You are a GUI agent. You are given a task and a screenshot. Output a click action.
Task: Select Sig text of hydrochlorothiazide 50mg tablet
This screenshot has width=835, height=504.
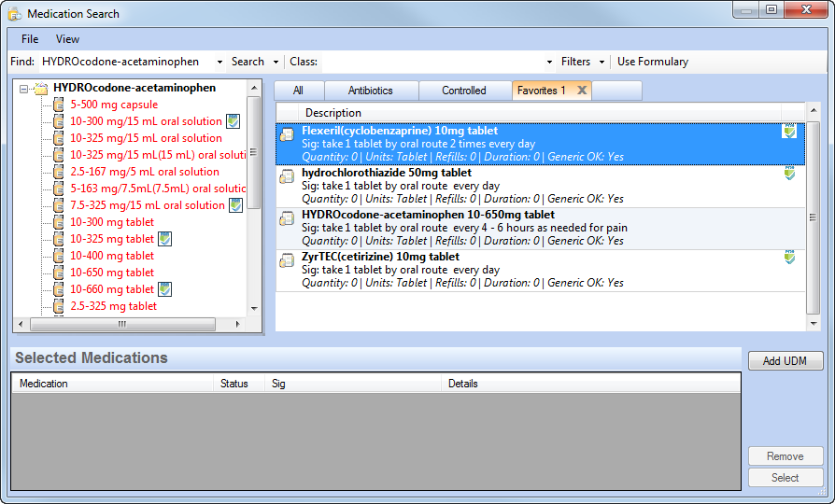401,187
